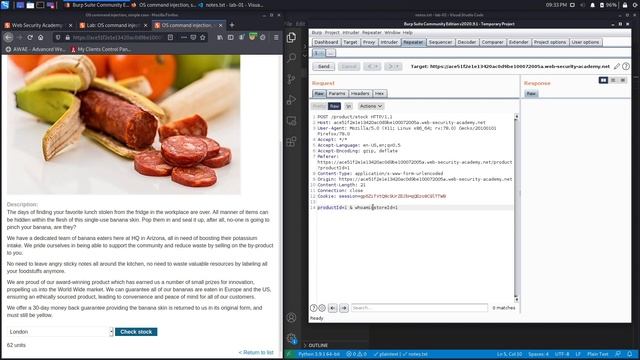Reload the Firefox page

pos(30,37)
